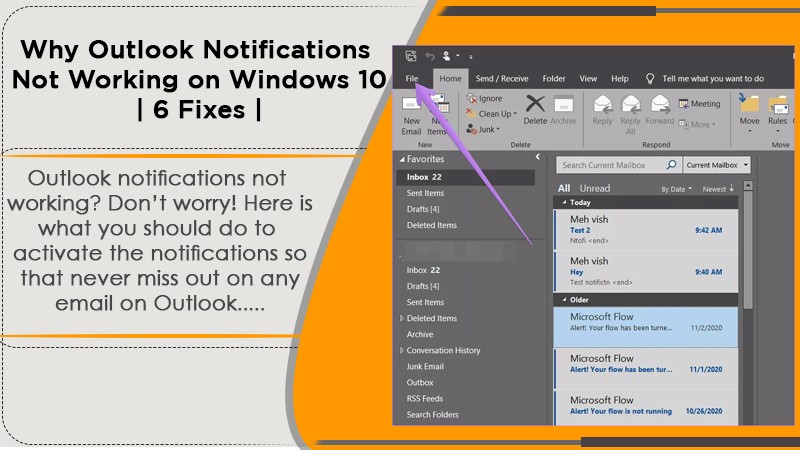Click the message list scrollbar thumb
This screenshot has width=800, height=450.
(748, 250)
